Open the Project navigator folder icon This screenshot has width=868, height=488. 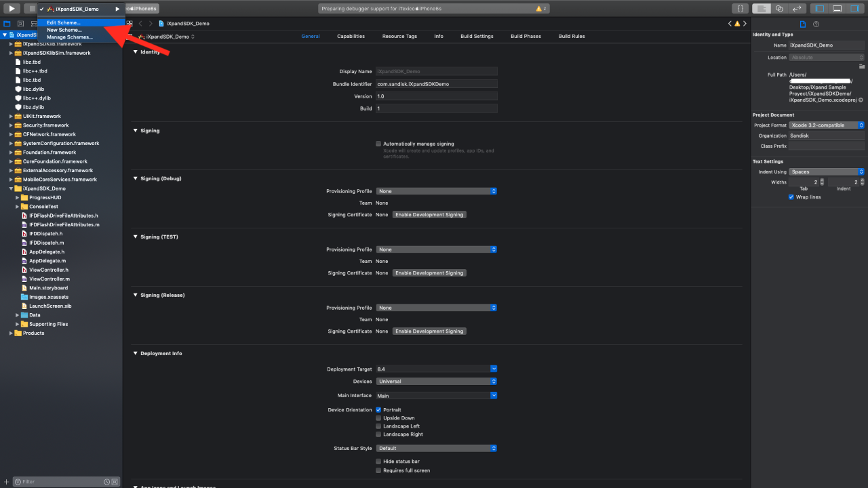point(7,24)
